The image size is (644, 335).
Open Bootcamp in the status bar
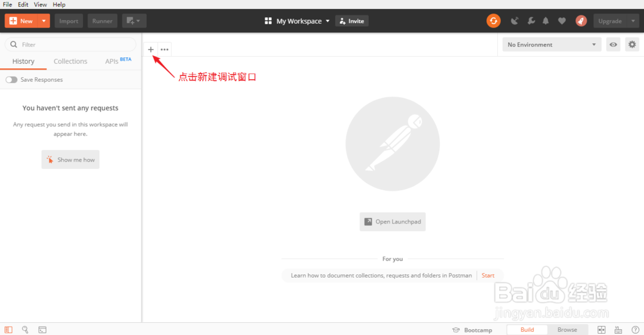pyautogui.click(x=472, y=330)
